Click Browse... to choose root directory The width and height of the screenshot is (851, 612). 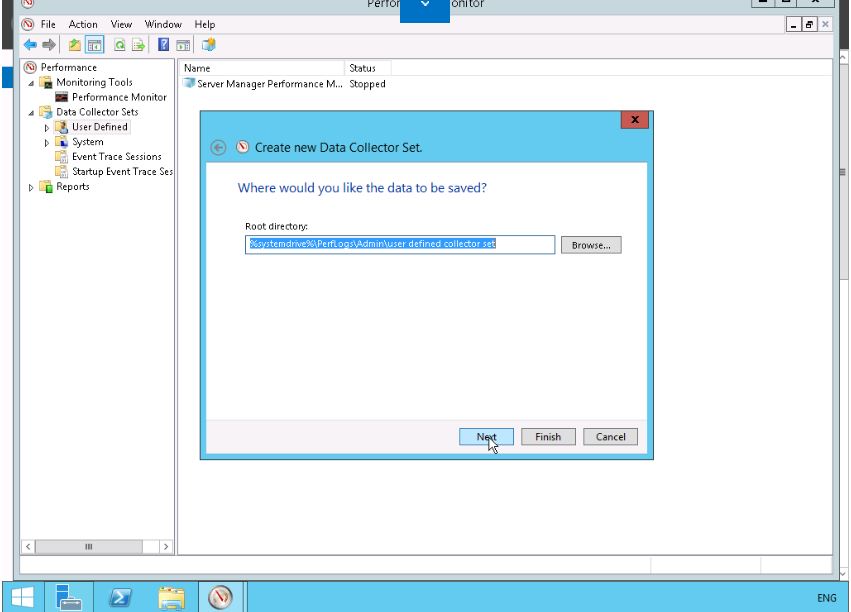click(591, 245)
